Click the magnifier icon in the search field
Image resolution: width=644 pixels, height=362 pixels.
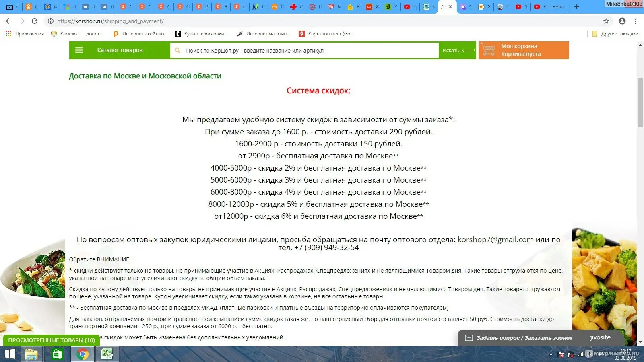tap(178, 51)
